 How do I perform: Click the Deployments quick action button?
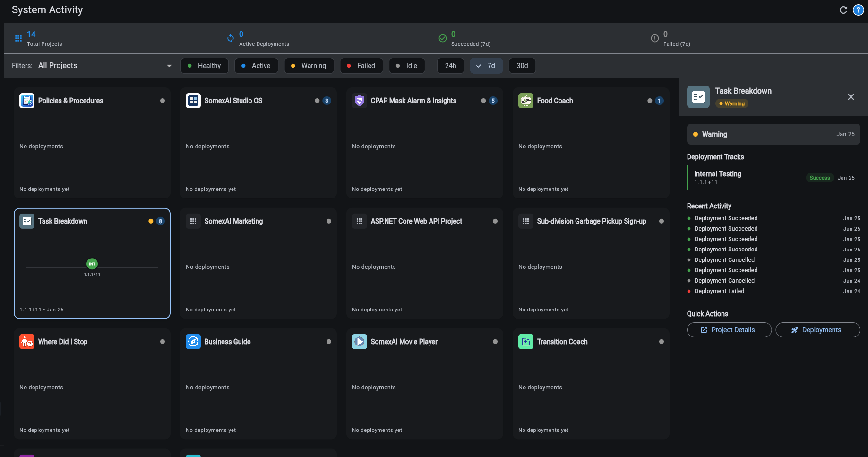click(818, 330)
